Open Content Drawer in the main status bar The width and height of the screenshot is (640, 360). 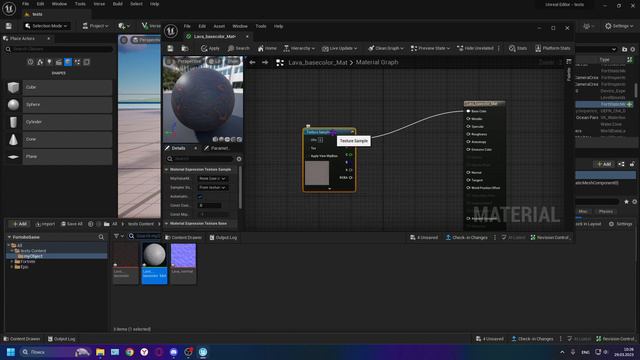(x=22, y=339)
